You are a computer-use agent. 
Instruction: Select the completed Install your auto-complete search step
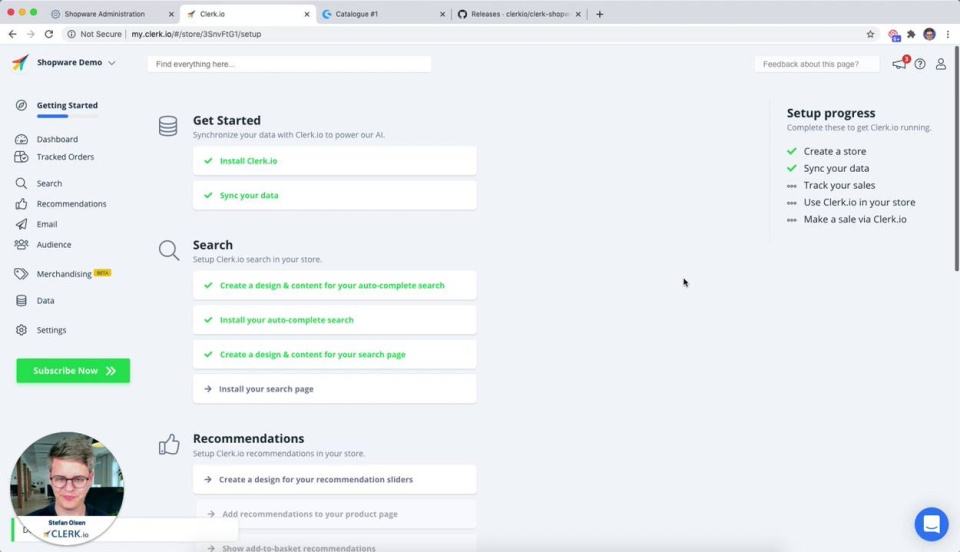pyautogui.click(x=334, y=320)
